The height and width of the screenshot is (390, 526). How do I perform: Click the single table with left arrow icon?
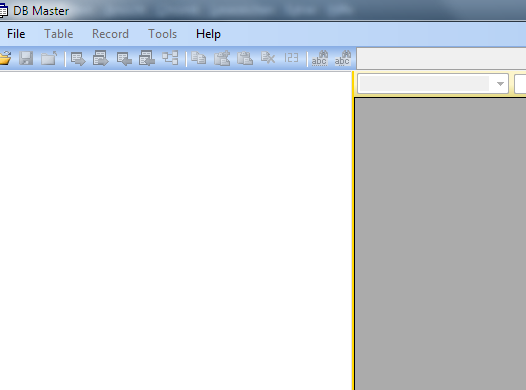124,59
